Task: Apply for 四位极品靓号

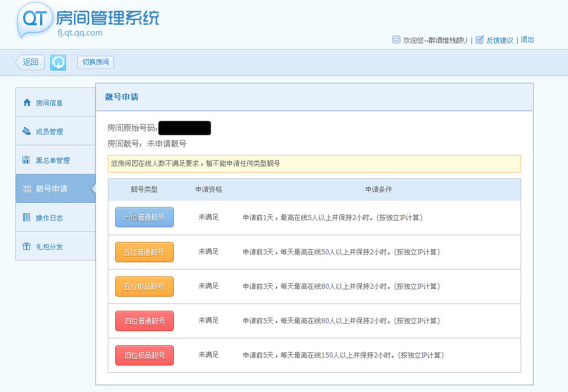Action: pos(145,355)
